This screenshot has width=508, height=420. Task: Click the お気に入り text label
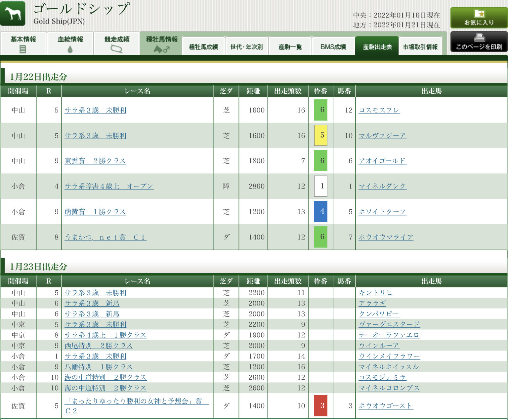click(x=479, y=22)
